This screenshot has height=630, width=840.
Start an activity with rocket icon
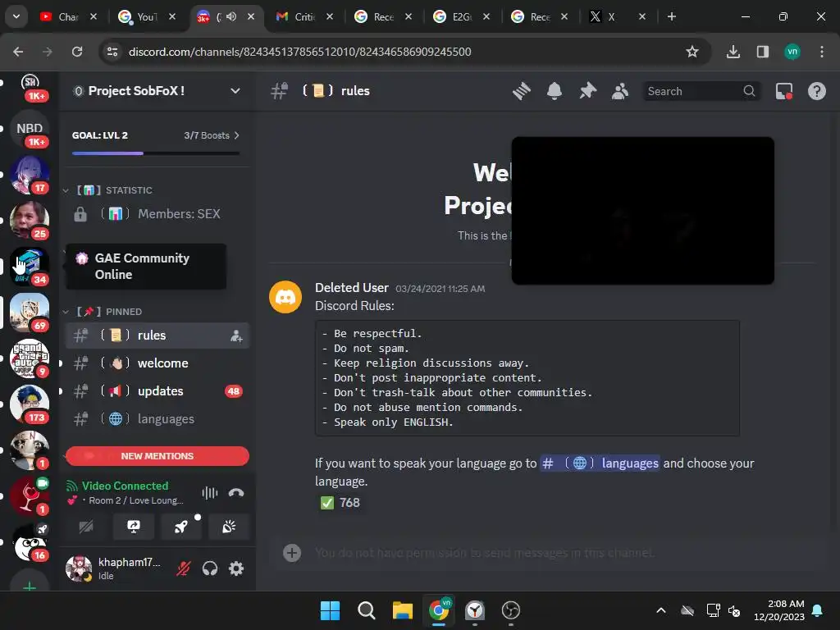tap(181, 527)
